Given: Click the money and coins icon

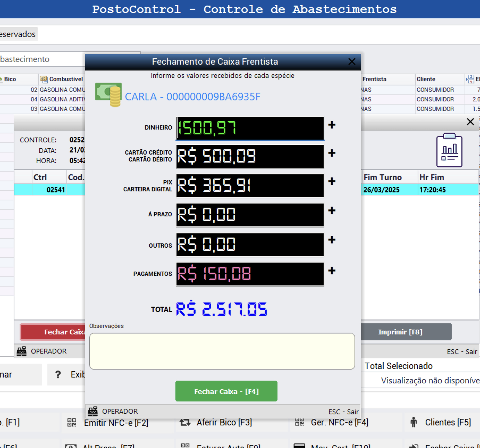Looking at the screenshot, I should (108, 95).
